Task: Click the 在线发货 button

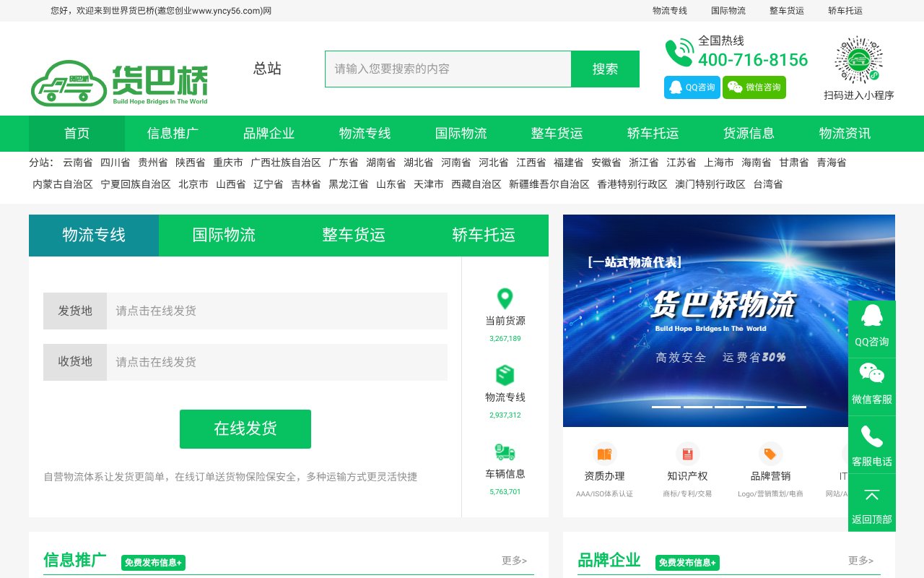Action: click(245, 428)
